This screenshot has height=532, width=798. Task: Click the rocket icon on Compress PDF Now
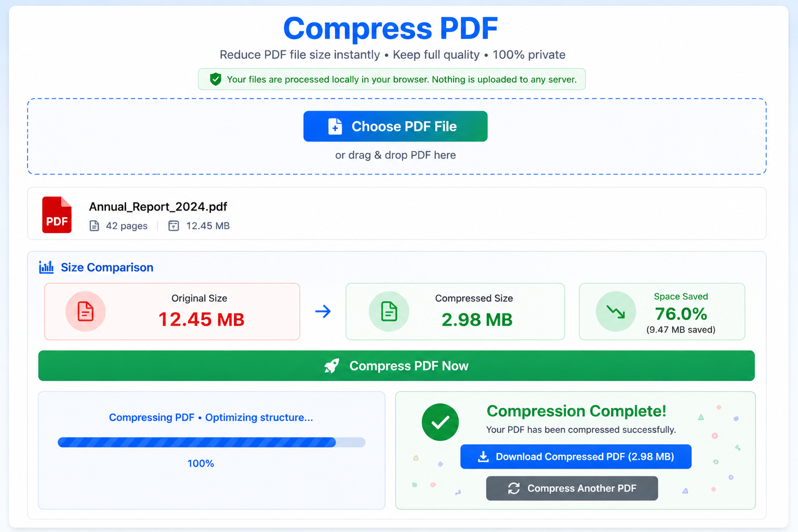tap(332, 366)
